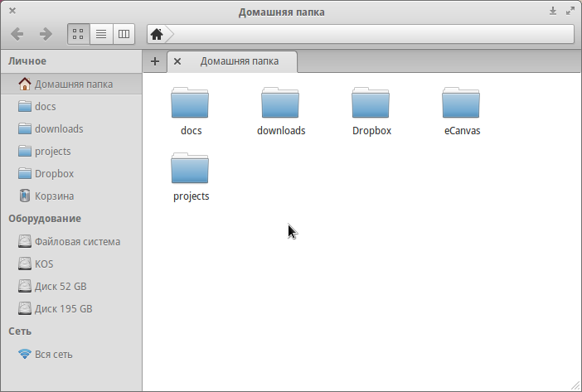Click the location path bar field
This screenshot has height=392, width=582.
coord(373,34)
